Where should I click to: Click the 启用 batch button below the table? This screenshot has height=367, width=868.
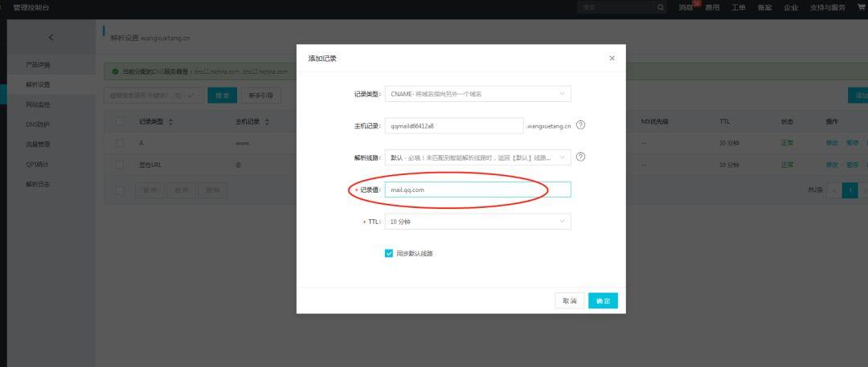point(181,190)
